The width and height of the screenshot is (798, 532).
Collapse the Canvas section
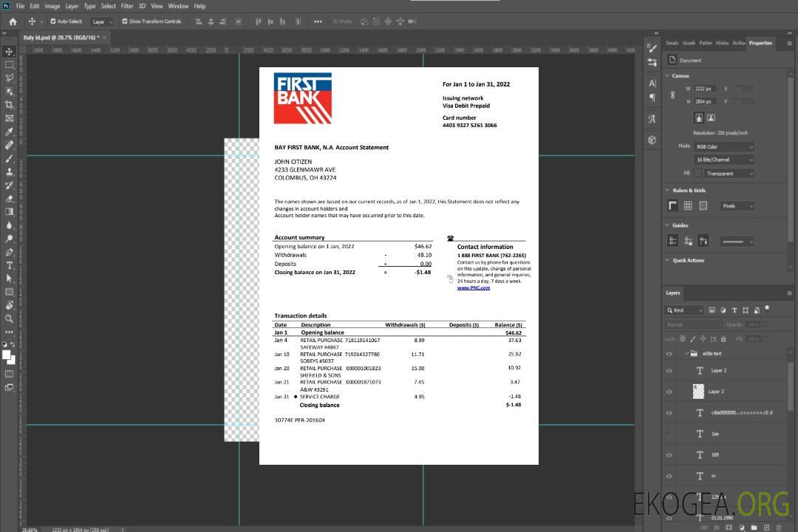(668, 75)
